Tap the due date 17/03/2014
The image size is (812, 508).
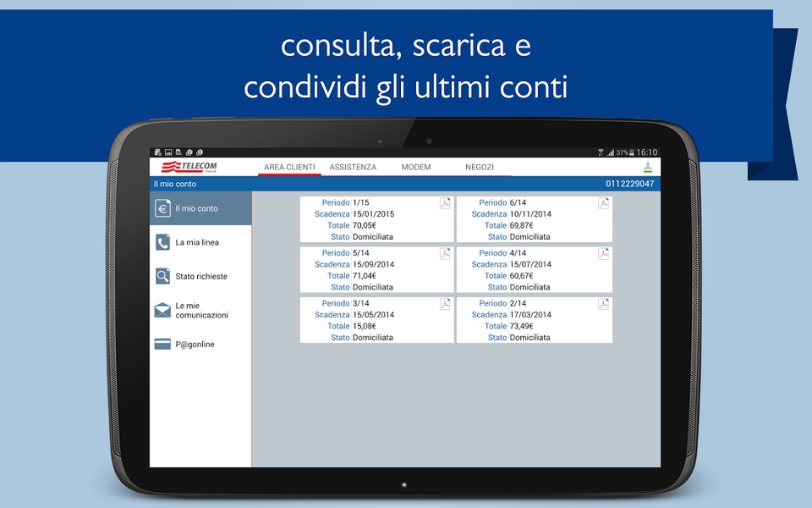click(x=530, y=315)
